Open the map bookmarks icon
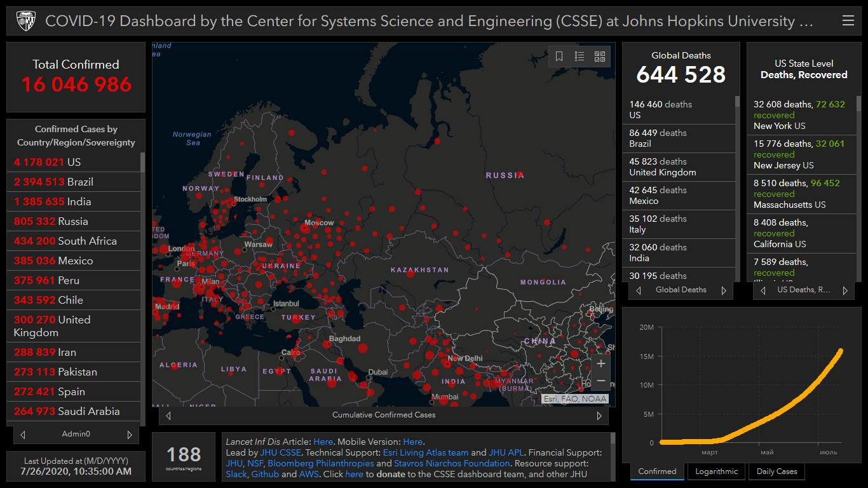The image size is (868, 488). click(559, 57)
